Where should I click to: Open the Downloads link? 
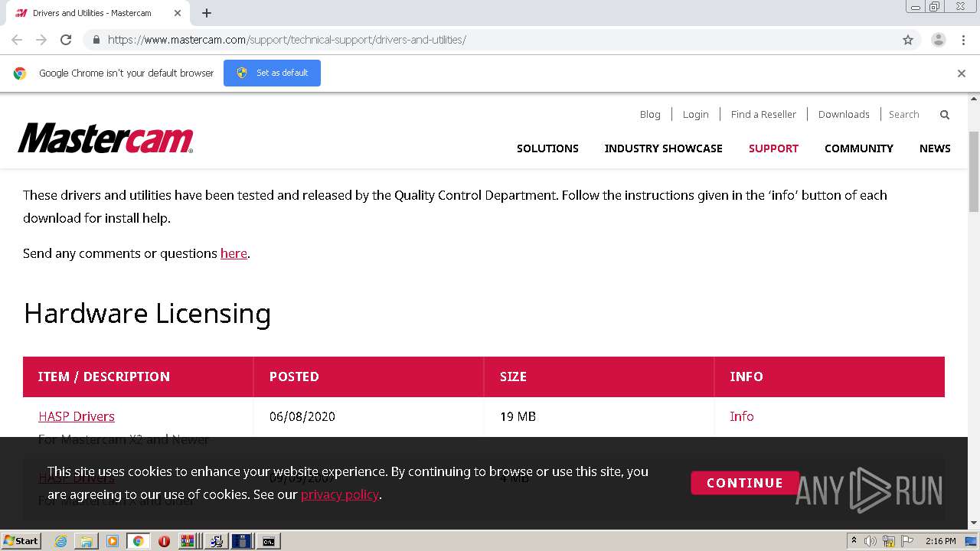pyautogui.click(x=844, y=114)
